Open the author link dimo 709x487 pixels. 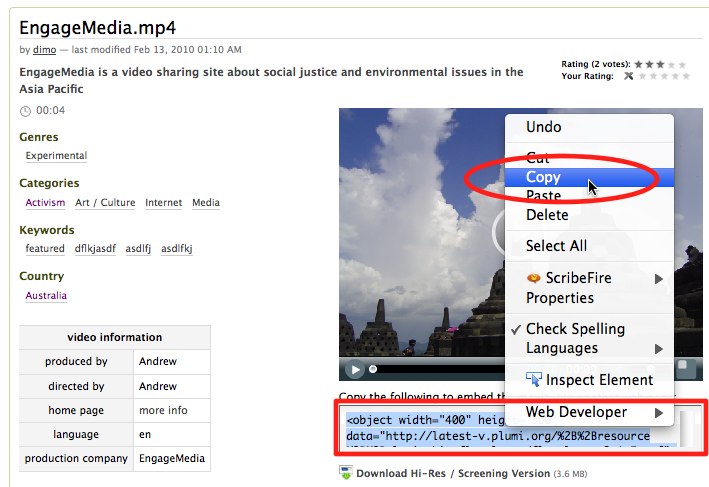44,49
